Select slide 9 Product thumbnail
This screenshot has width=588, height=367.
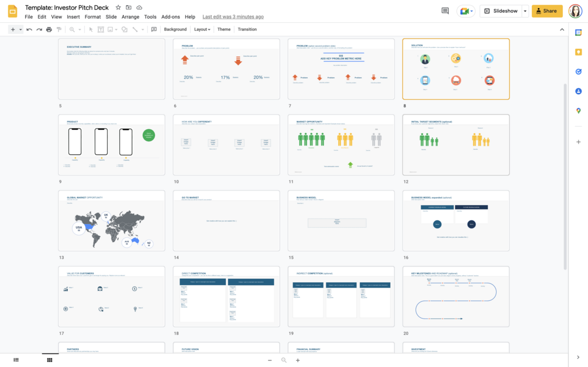pos(111,145)
